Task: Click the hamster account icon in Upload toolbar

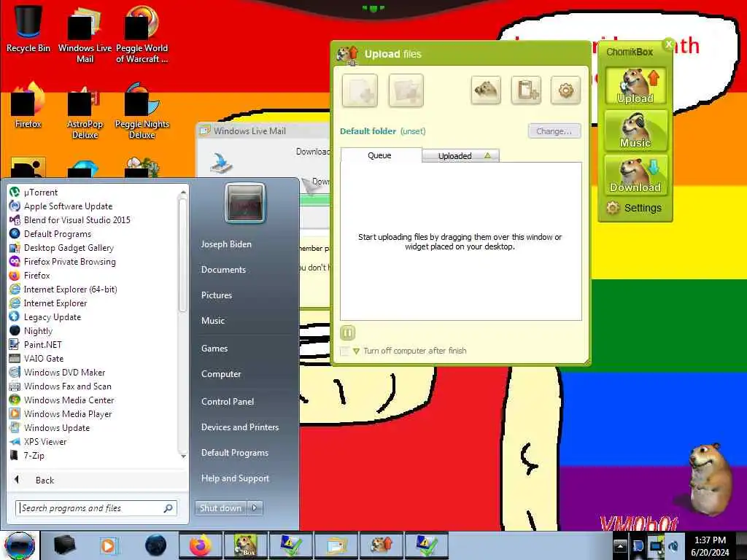Action: pos(485,90)
